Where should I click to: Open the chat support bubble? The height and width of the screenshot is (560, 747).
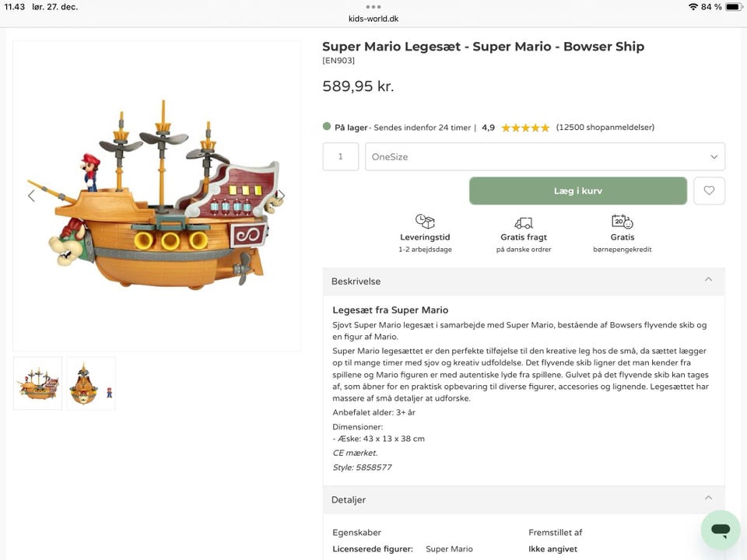(x=720, y=530)
